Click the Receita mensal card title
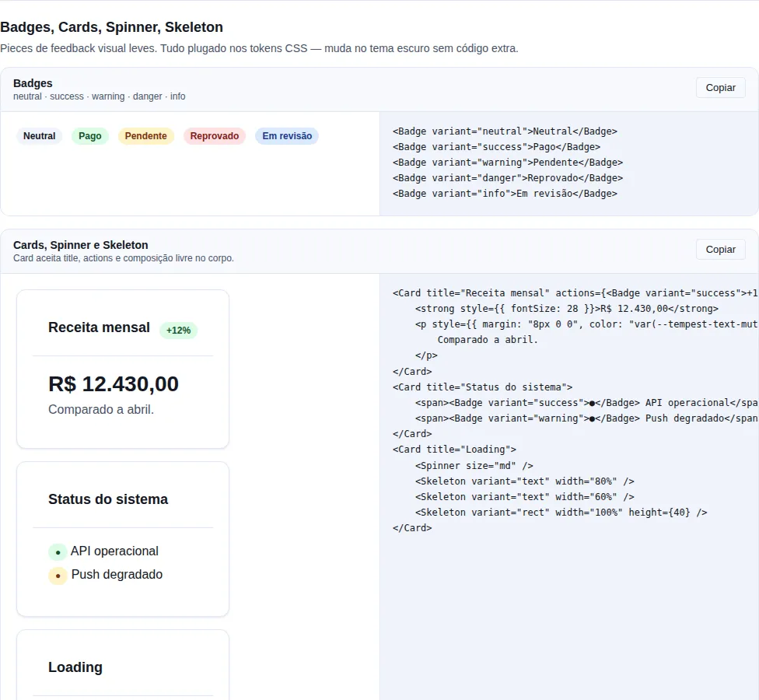 [100, 327]
